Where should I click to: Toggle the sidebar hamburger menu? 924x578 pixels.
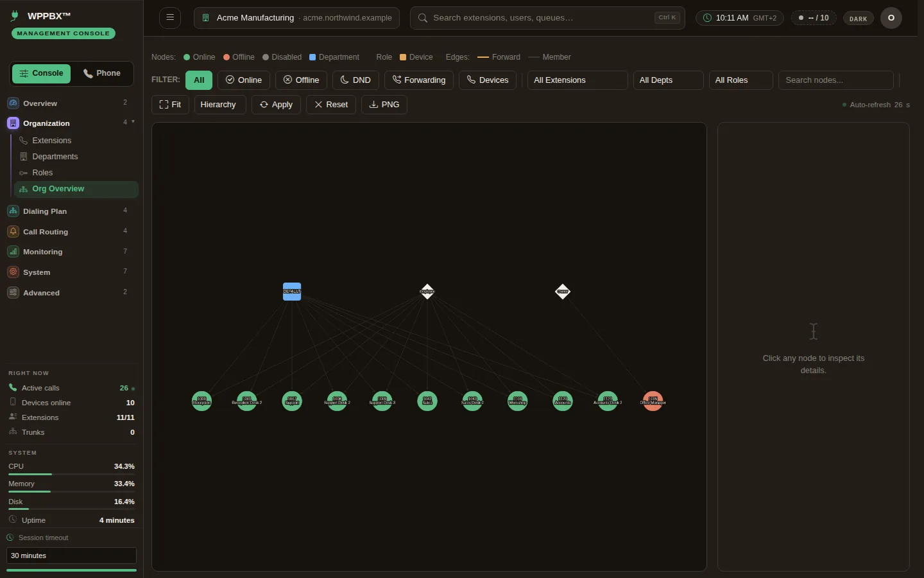tap(170, 18)
